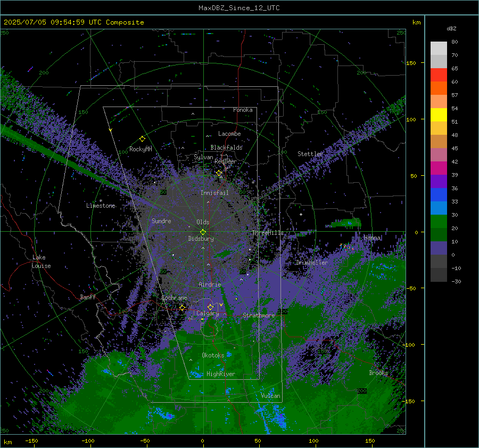This screenshot has width=479, height=448.
Task: Select the bright orange swatch below red in legend
Action: click(439, 88)
